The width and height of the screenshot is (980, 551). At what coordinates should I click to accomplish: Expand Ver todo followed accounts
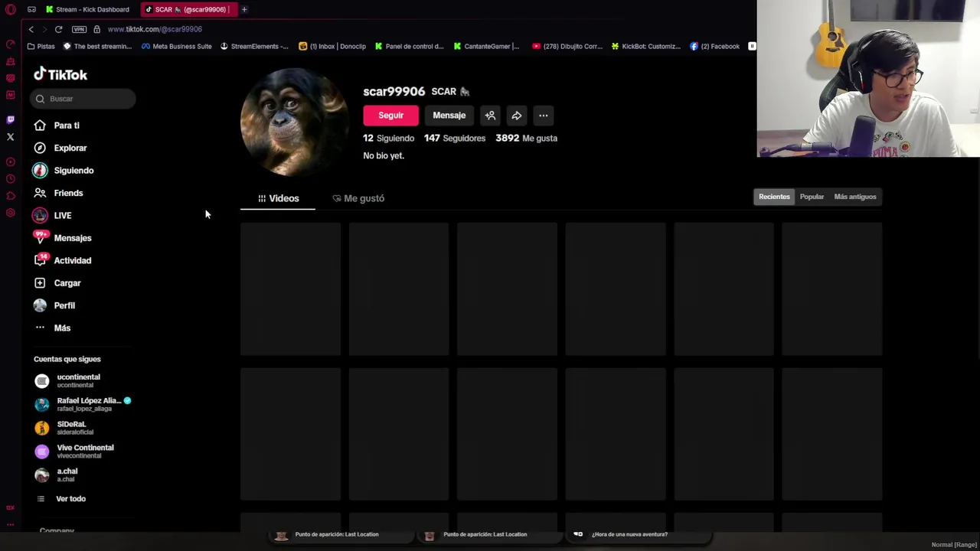tap(61, 499)
